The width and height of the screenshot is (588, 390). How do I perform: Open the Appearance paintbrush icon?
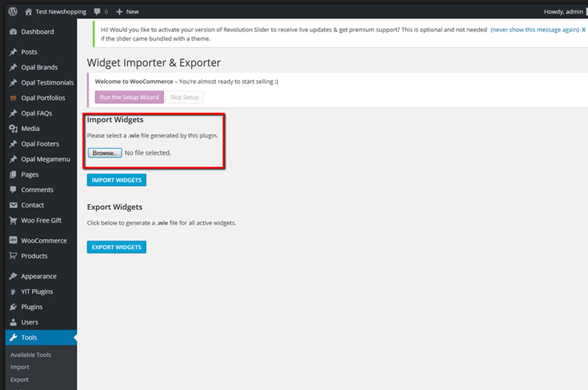pos(13,276)
